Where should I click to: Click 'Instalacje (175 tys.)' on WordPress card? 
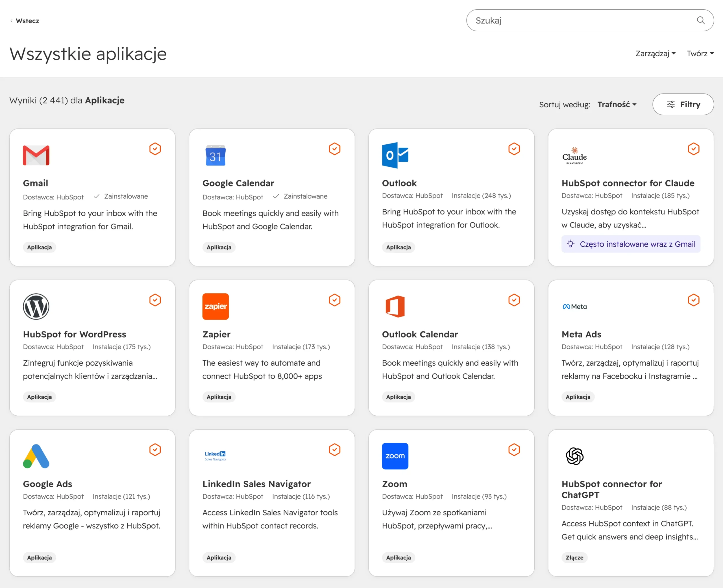[122, 346]
